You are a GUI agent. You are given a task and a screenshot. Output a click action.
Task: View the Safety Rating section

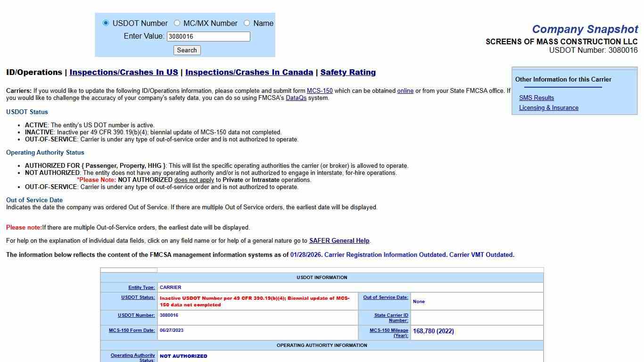click(348, 72)
